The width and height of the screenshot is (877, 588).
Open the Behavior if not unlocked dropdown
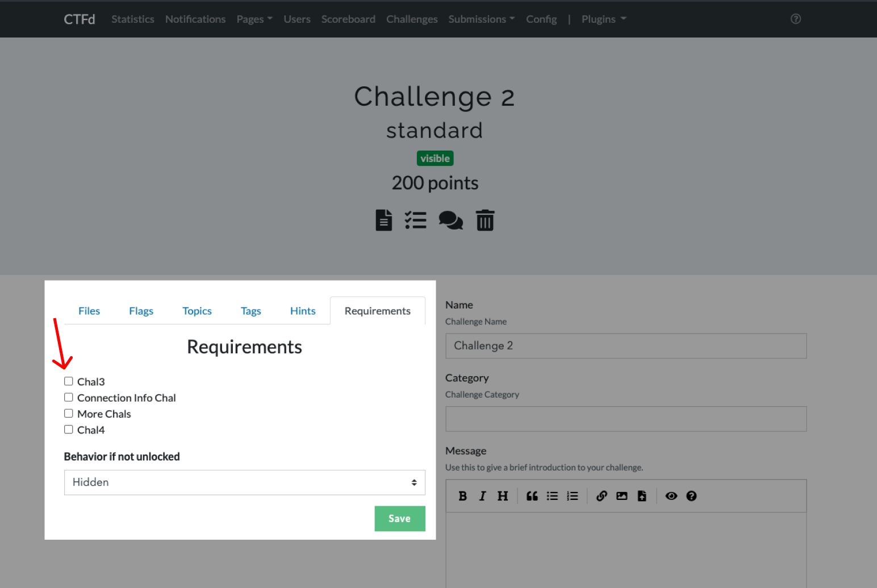coord(244,482)
